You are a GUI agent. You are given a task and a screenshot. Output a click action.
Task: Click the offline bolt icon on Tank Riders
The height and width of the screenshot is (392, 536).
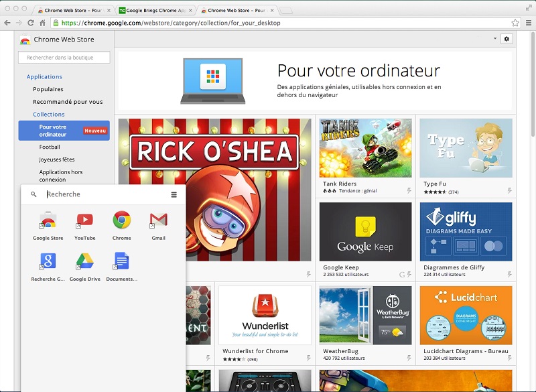pos(409,191)
